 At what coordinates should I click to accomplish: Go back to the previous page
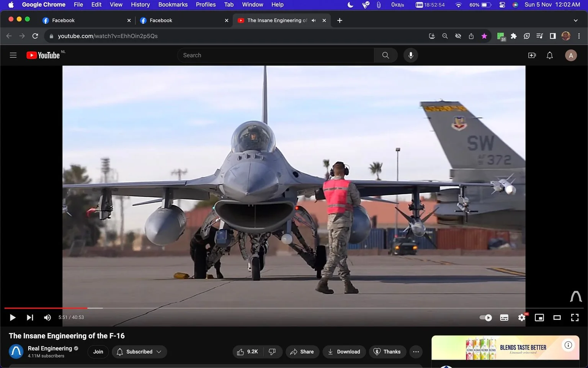9,36
